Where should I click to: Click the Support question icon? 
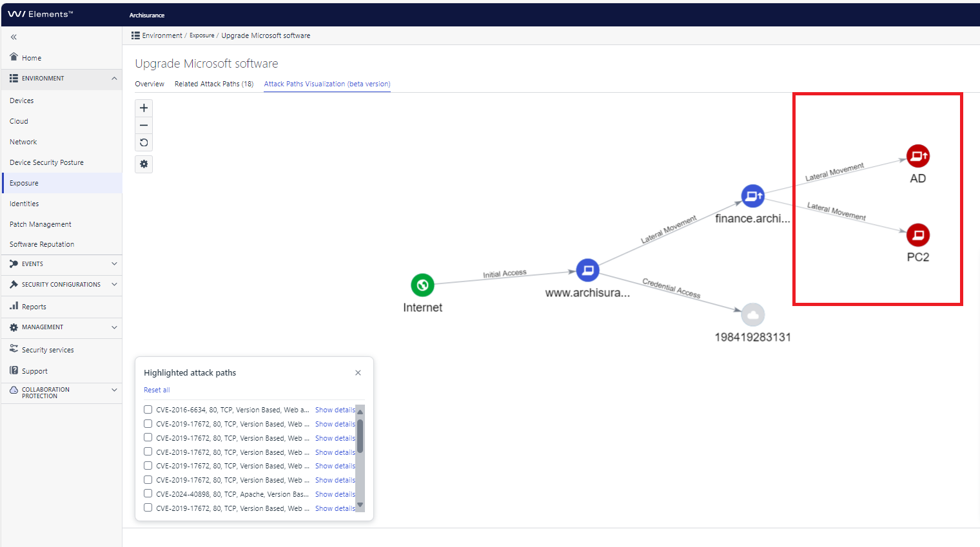[x=14, y=370]
